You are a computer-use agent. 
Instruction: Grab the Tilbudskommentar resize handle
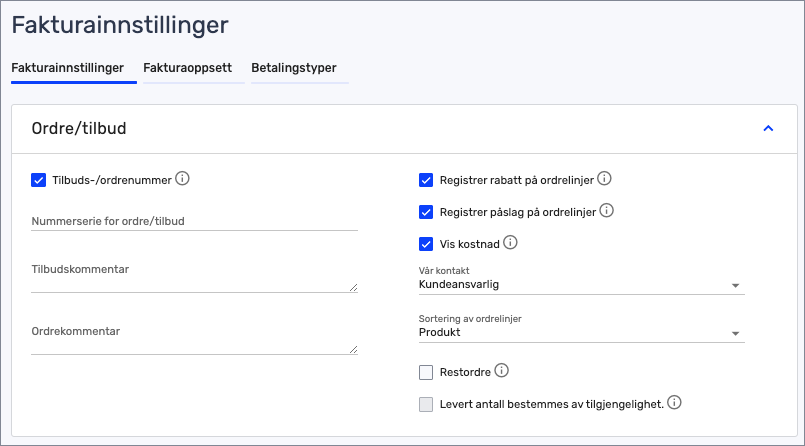(x=353, y=287)
